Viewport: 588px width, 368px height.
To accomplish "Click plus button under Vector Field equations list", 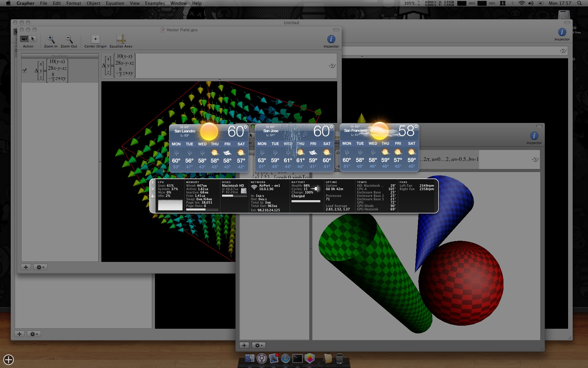I will click(x=26, y=267).
